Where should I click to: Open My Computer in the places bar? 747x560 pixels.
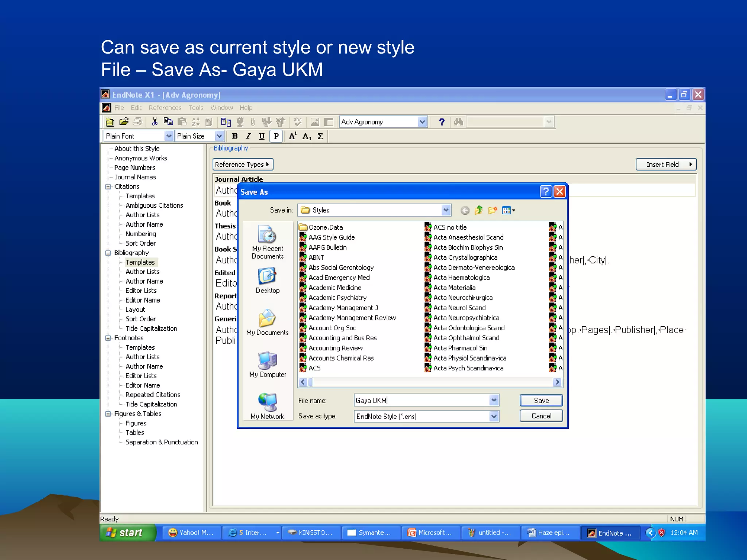[267, 365]
